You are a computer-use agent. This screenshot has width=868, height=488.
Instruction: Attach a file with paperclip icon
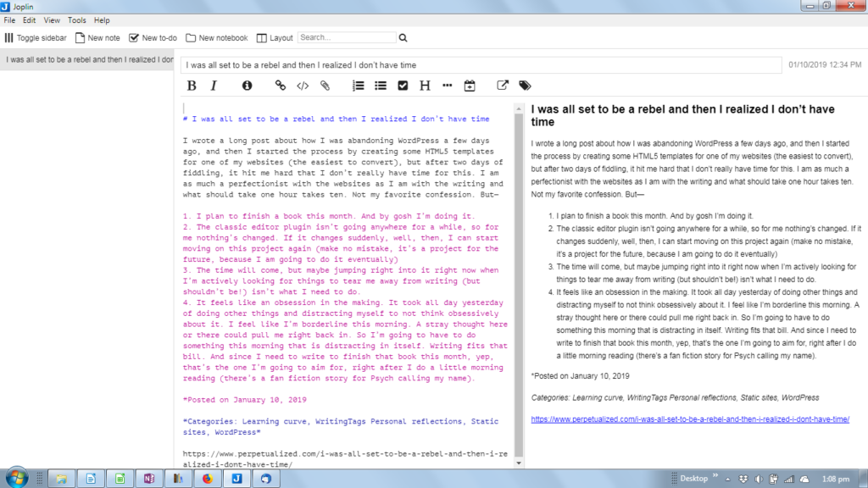pos(325,86)
